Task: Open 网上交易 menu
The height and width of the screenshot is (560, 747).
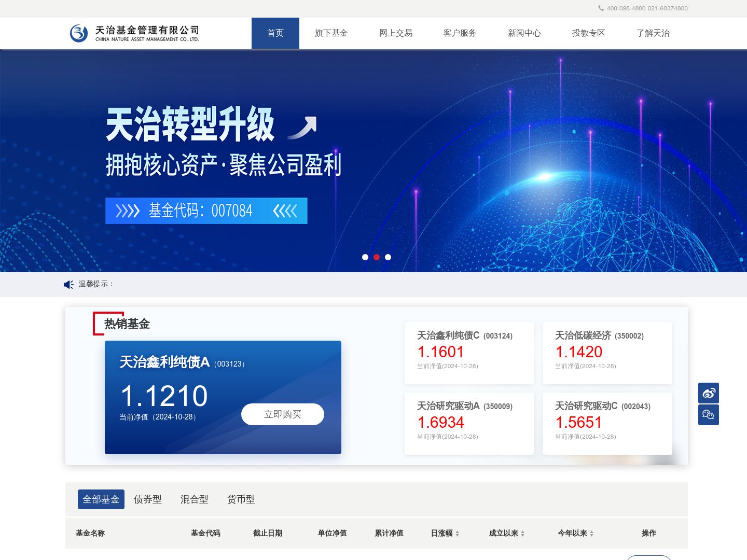Action: pyautogui.click(x=396, y=33)
